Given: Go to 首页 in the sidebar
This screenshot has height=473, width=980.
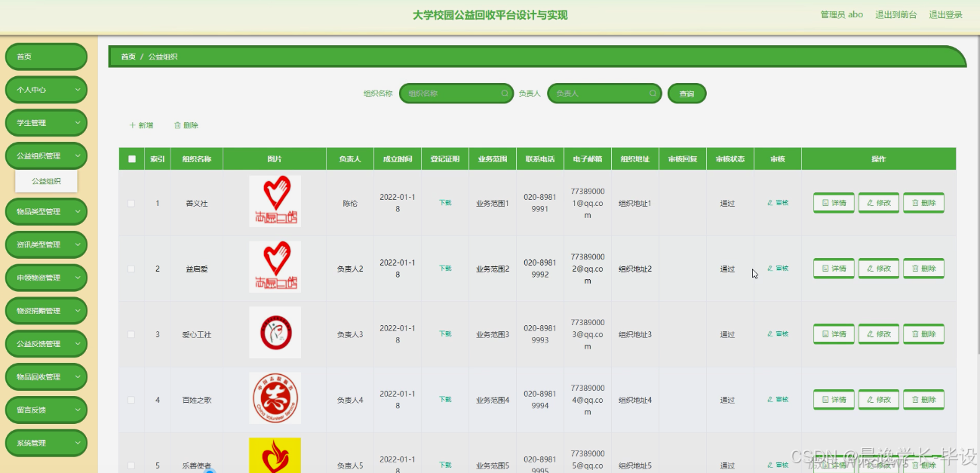Looking at the screenshot, I should coord(46,57).
